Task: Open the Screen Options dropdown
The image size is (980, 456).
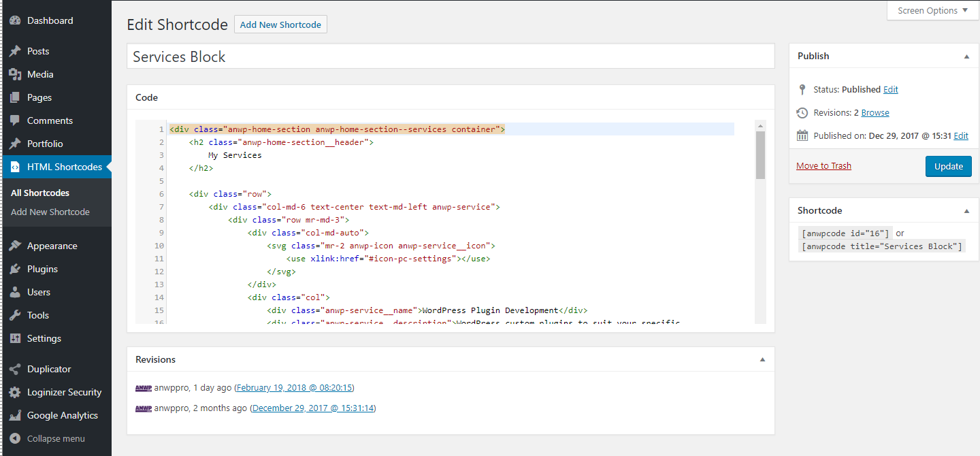Action: click(933, 10)
